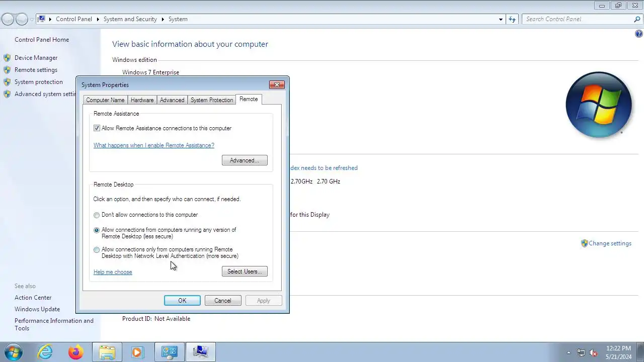644x362 pixels.
Task: Select Network Level Authentication only option
Action: pos(97,250)
